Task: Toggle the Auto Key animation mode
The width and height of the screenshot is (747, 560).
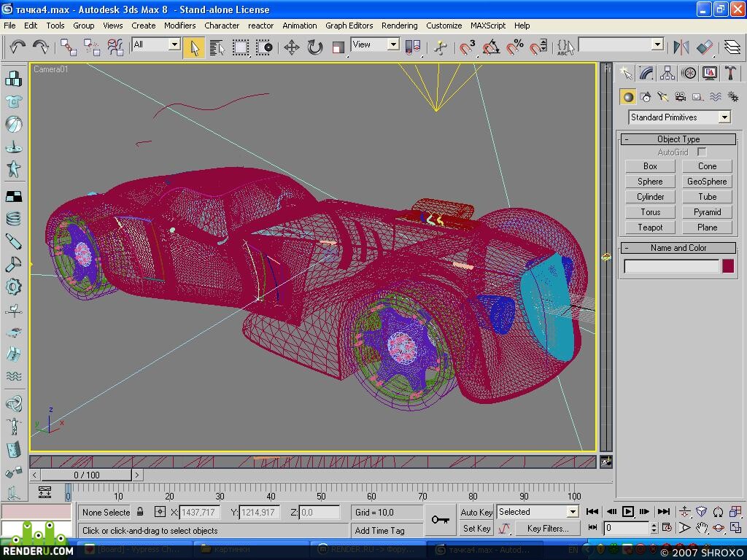Action: tap(476, 513)
